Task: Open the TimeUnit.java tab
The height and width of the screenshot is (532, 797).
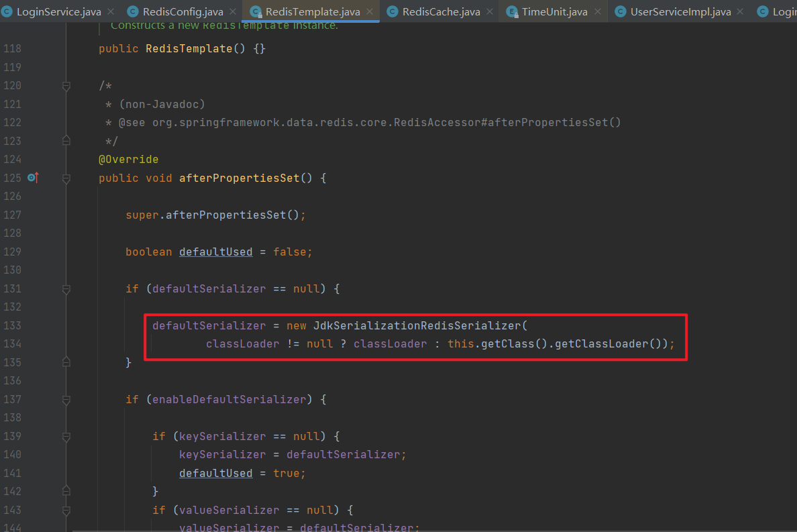Action: click(555, 11)
